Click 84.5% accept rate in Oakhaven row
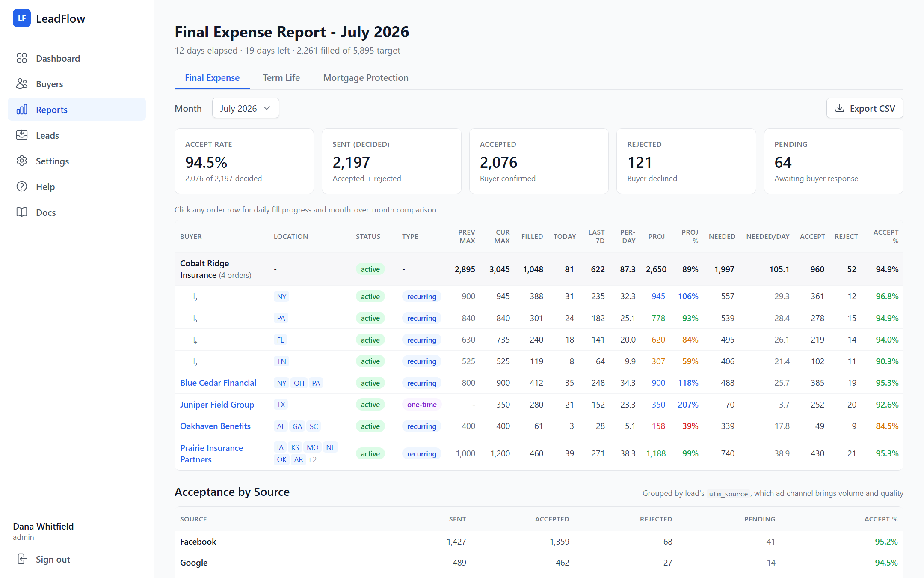Screen dimensions: 924x578 887,426
